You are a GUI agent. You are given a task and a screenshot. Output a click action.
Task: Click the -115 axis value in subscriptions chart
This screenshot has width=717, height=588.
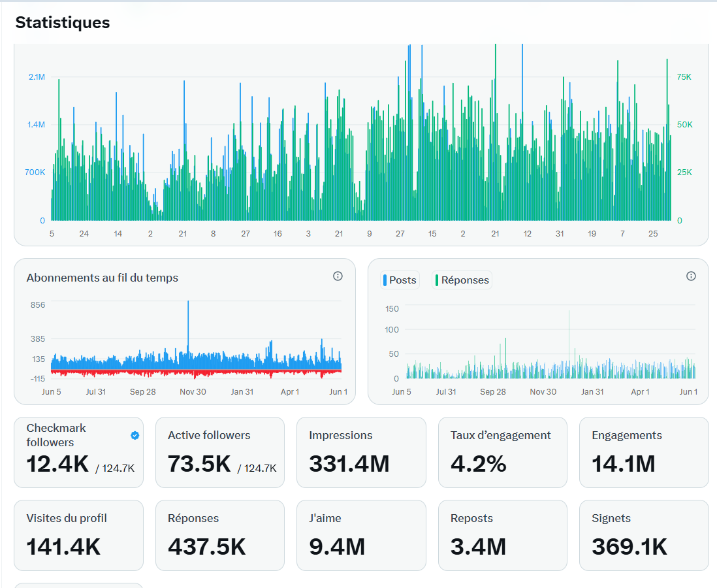[x=38, y=379]
